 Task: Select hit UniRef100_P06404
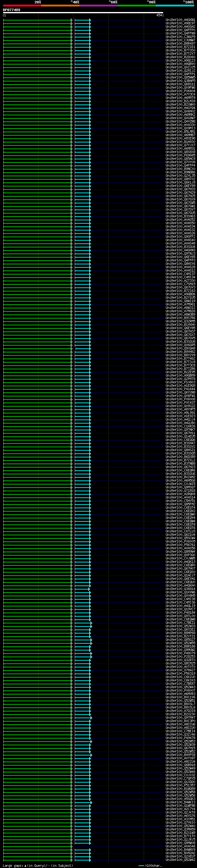[180, 91]
